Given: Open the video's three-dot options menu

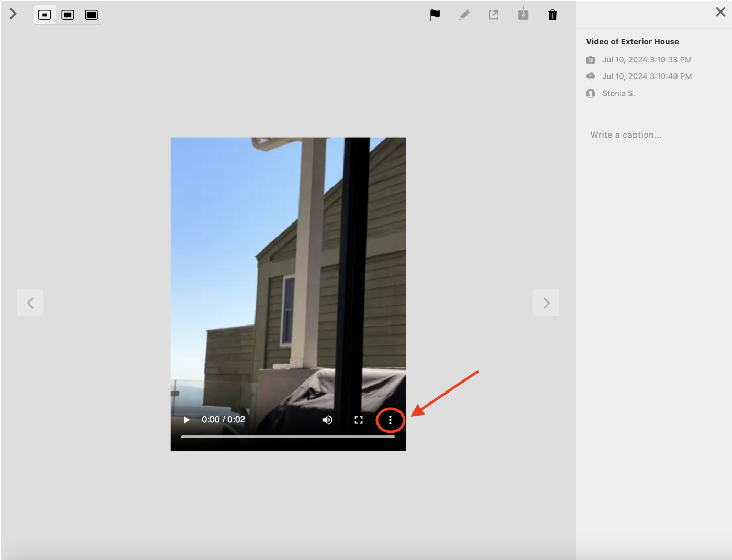Looking at the screenshot, I should pos(390,420).
